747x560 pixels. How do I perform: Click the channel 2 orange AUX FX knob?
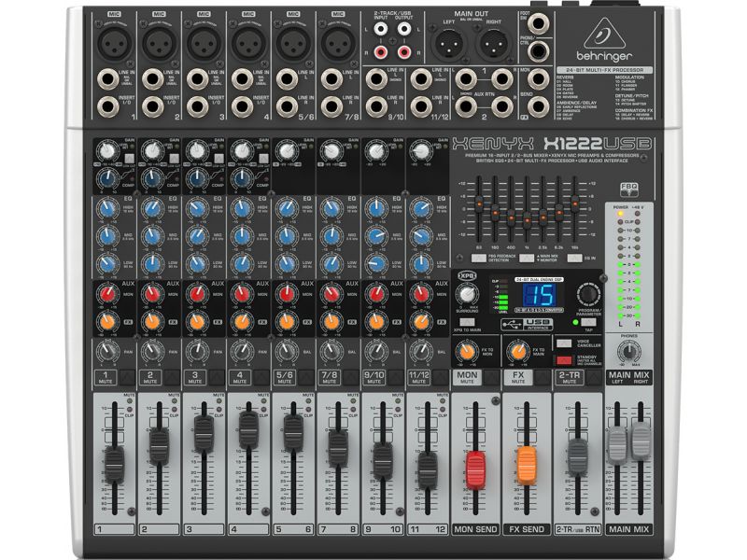coord(152,321)
